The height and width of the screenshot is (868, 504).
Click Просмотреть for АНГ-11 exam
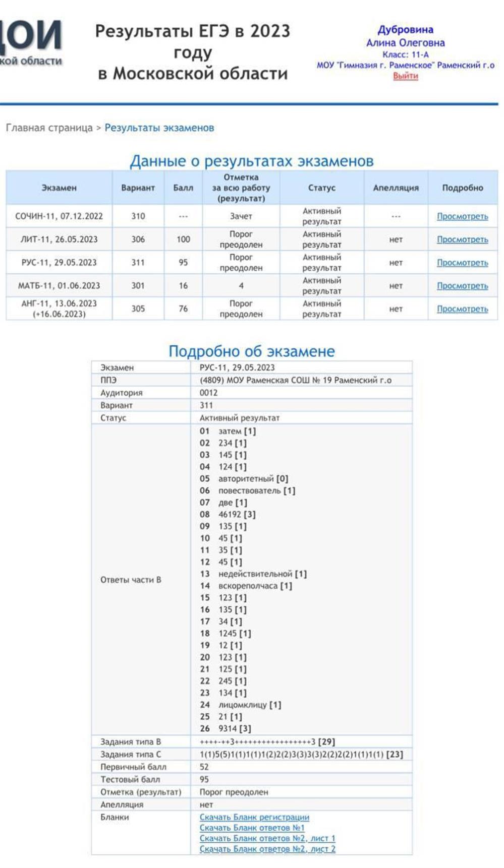pos(462,309)
